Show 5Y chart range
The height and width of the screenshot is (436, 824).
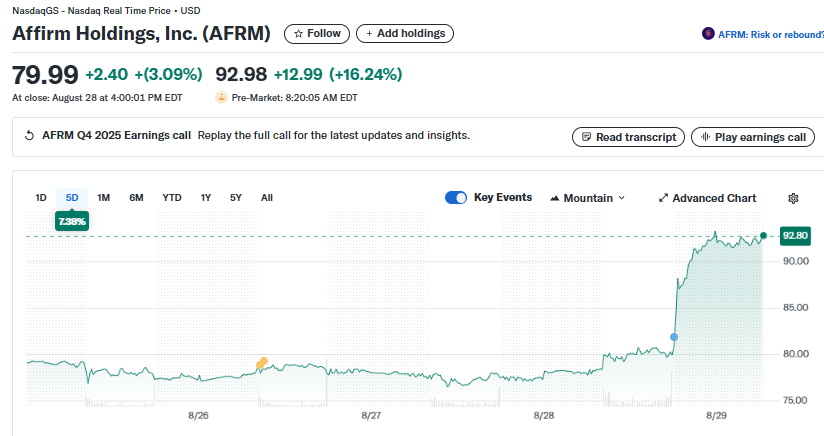235,198
